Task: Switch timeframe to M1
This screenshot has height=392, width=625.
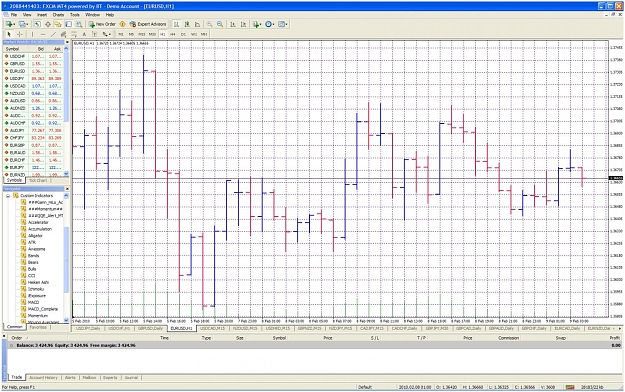Action: (x=121, y=34)
